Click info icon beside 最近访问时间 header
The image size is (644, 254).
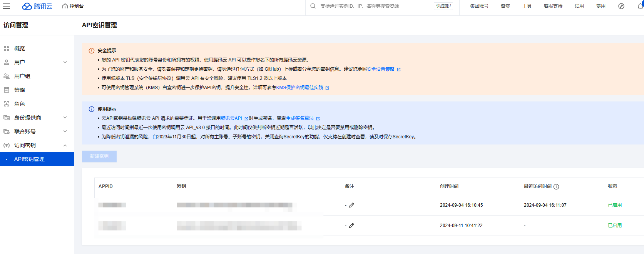pos(556,187)
